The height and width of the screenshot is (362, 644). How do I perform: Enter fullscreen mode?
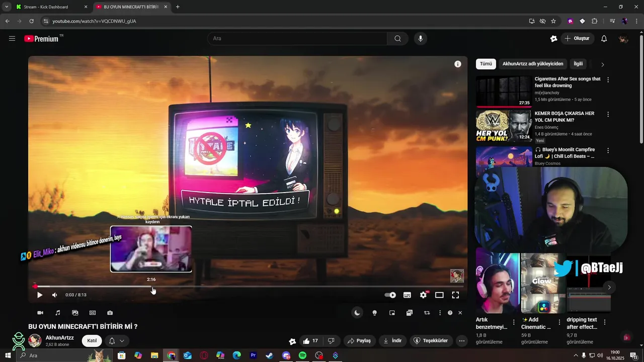coord(455,295)
